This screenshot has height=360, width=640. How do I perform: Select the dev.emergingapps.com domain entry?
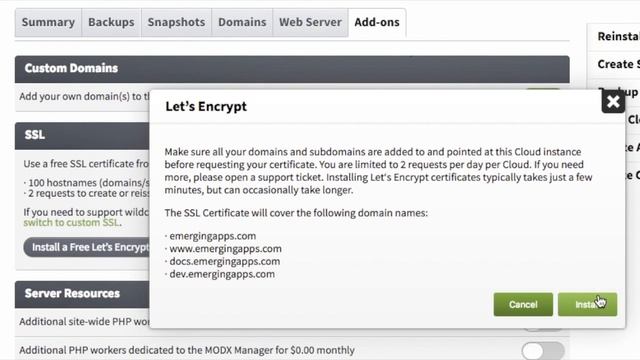click(222, 274)
